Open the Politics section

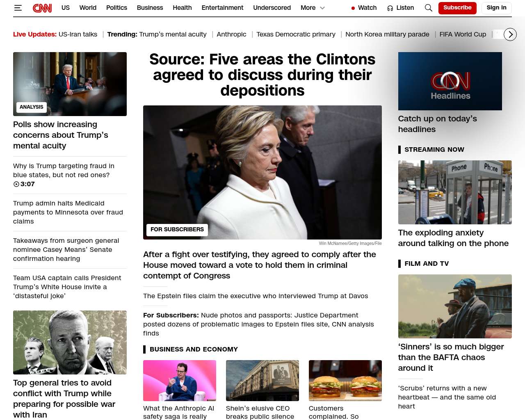click(116, 8)
